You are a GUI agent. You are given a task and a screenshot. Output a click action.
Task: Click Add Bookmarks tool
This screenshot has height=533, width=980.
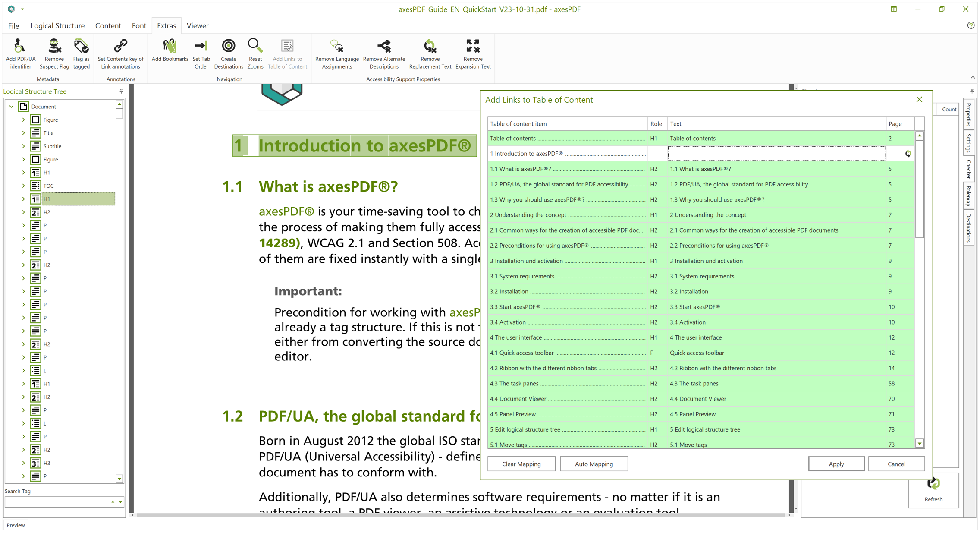coord(170,50)
